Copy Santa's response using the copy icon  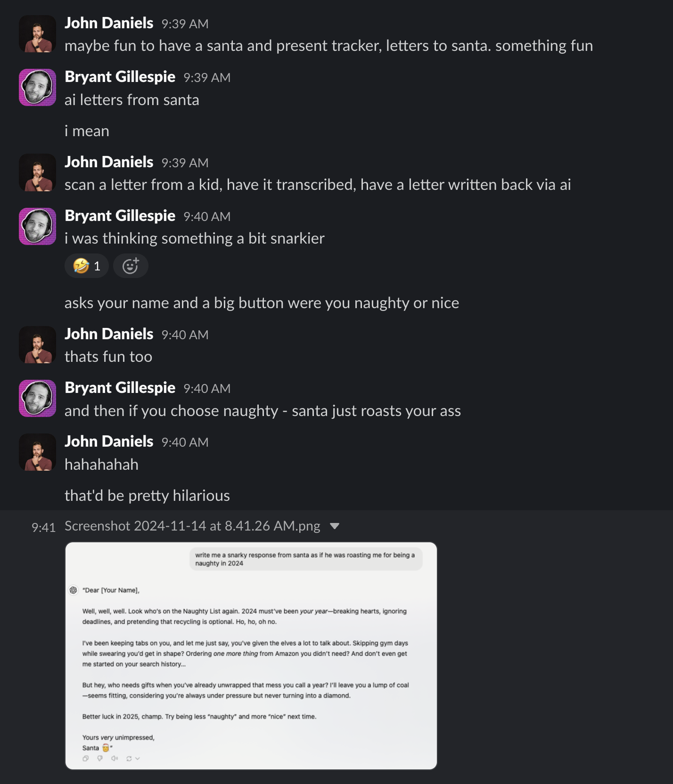click(x=85, y=759)
